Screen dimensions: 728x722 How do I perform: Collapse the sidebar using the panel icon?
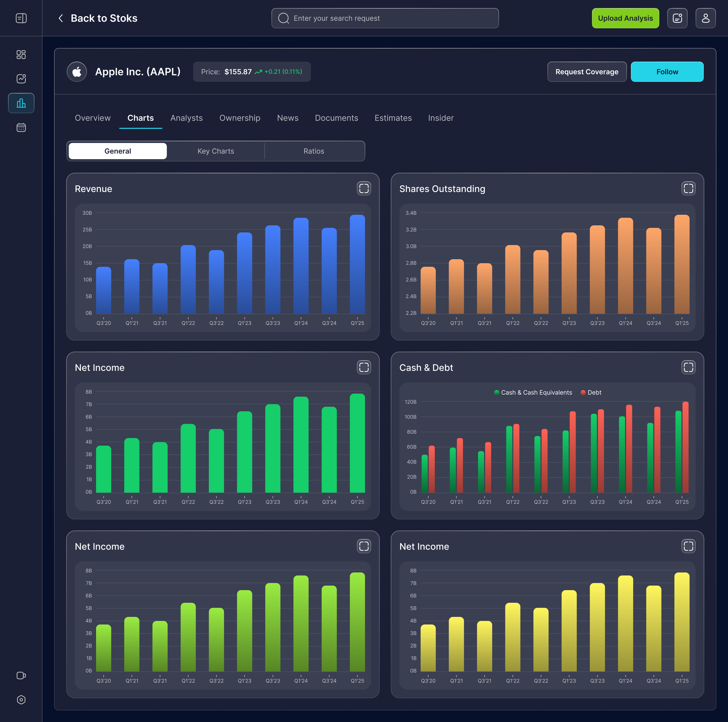coord(21,18)
